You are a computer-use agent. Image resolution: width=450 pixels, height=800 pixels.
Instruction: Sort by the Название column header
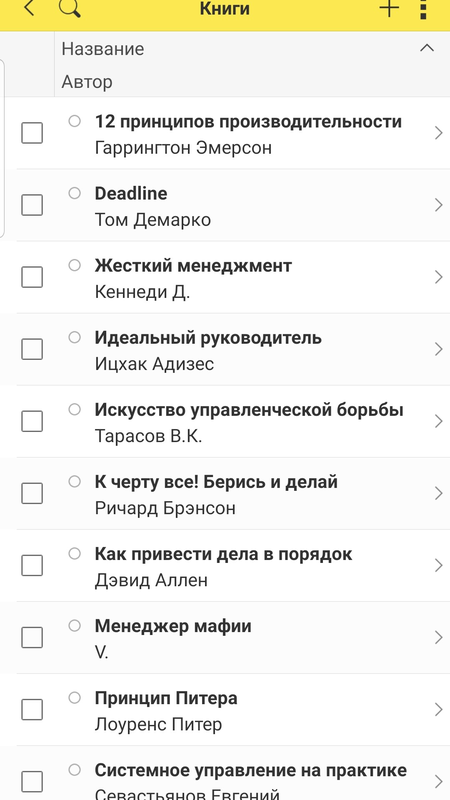103,49
